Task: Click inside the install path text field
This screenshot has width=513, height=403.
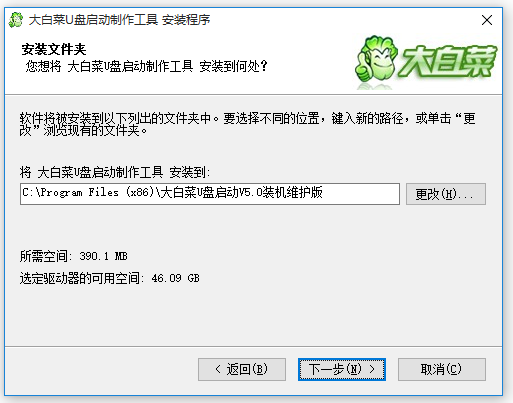Action: [x=210, y=194]
